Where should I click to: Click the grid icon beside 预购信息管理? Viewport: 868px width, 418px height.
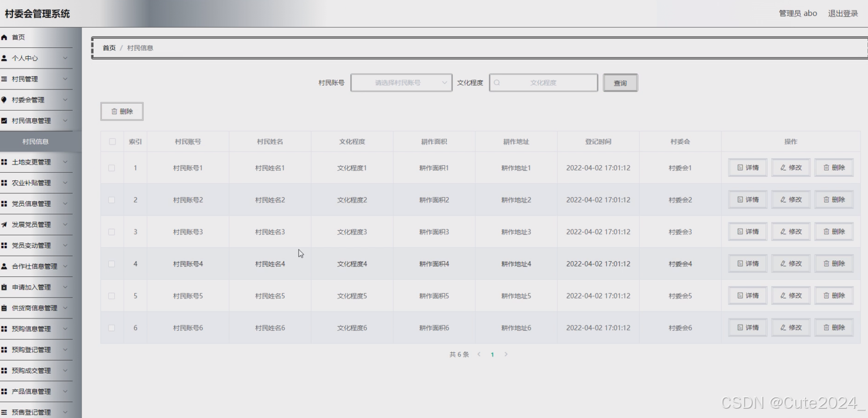pyautogui.click(x=4, y=329)
